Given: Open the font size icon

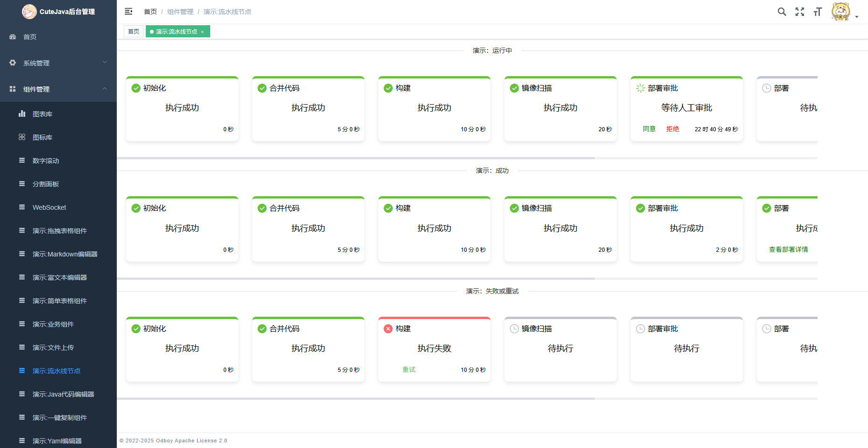Looking at the screenshot, I should click(818, 12).
